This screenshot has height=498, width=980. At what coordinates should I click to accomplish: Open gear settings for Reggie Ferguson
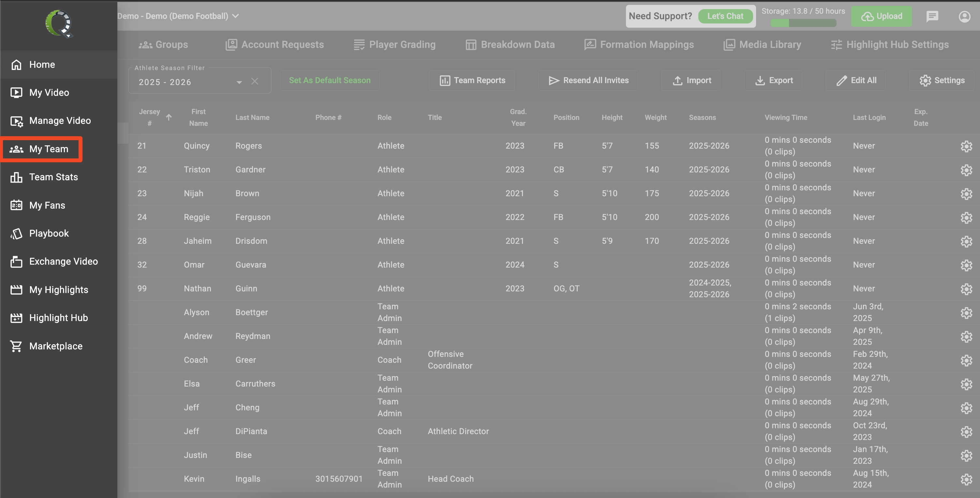click(x=966, y=217)
